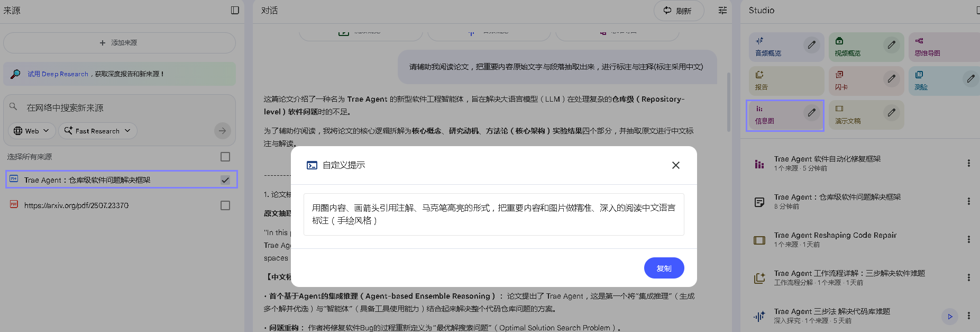Image resolution: width=980 pixels, height=332 pixels.
Task: Click the slides icon beside Reshaping Code Repair
Action: pos(759,240)
